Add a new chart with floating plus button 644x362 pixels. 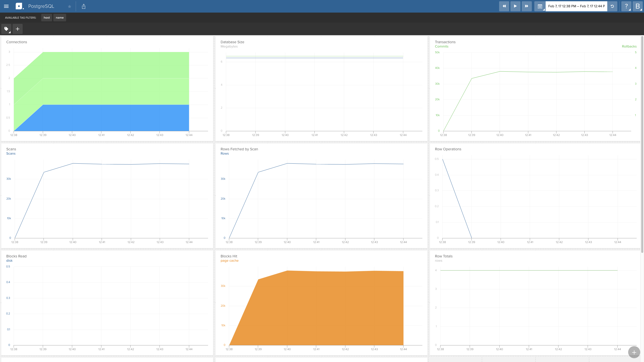point(634,352)
